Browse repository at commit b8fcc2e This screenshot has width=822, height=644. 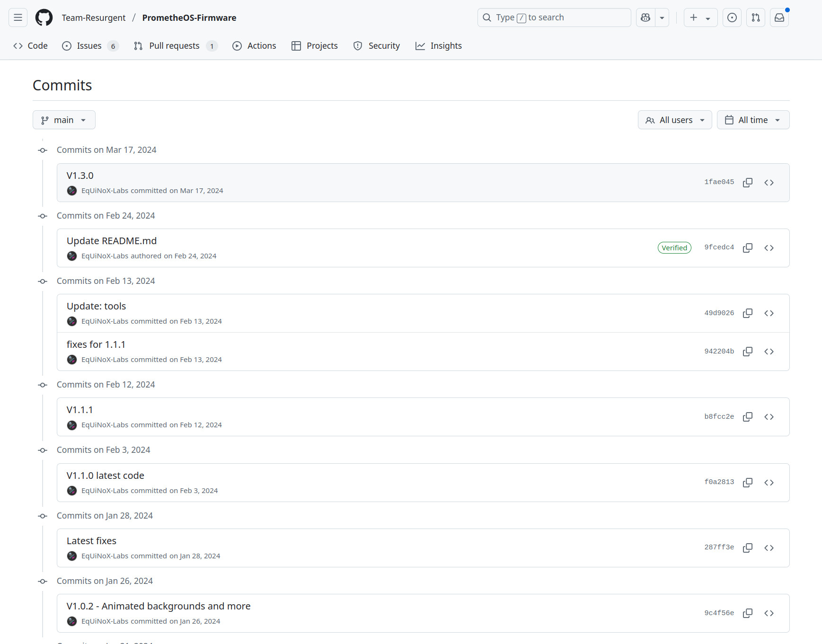(769, 417)
